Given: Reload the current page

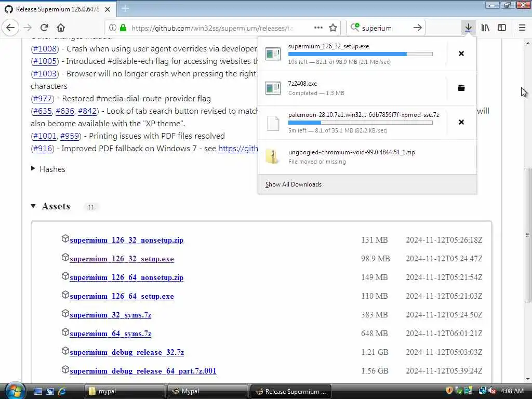Looking at the screenshot, I should [x=44, y=28].
